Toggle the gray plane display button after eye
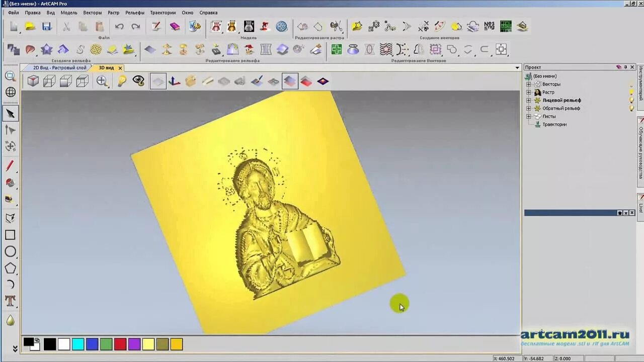The image size is (644, 362). pos(158,81)
